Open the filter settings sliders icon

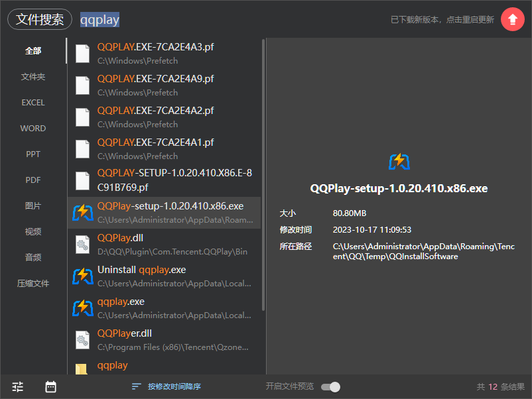coord(18,386)
